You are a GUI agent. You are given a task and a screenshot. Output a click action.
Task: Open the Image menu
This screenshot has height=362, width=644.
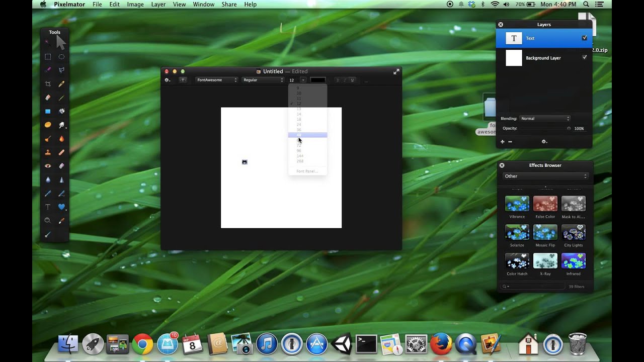(x=135, y=4)
